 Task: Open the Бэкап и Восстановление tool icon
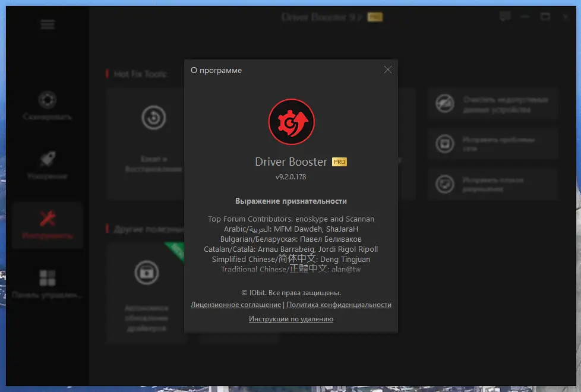click(153, 118)
